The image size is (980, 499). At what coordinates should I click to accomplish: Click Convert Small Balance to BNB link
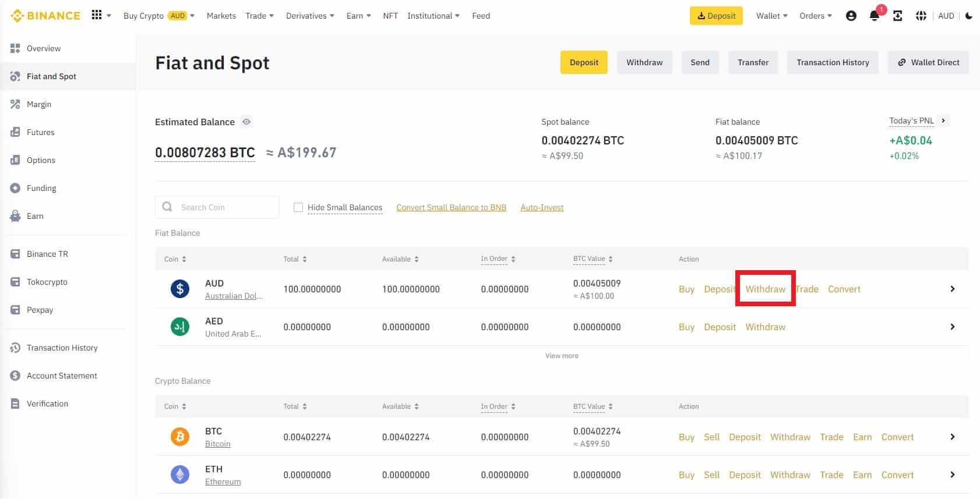click(451, 207)
